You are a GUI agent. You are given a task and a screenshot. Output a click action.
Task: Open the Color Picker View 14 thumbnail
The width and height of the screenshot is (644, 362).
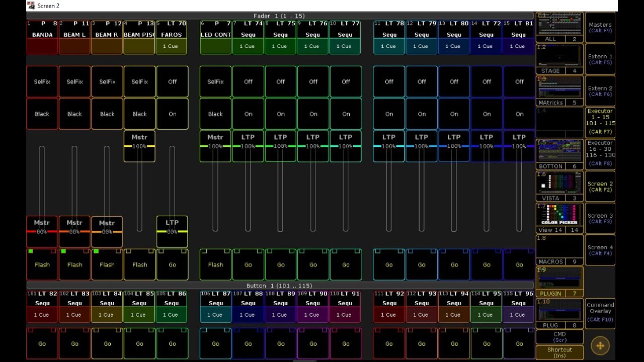(x=559, y=218)
